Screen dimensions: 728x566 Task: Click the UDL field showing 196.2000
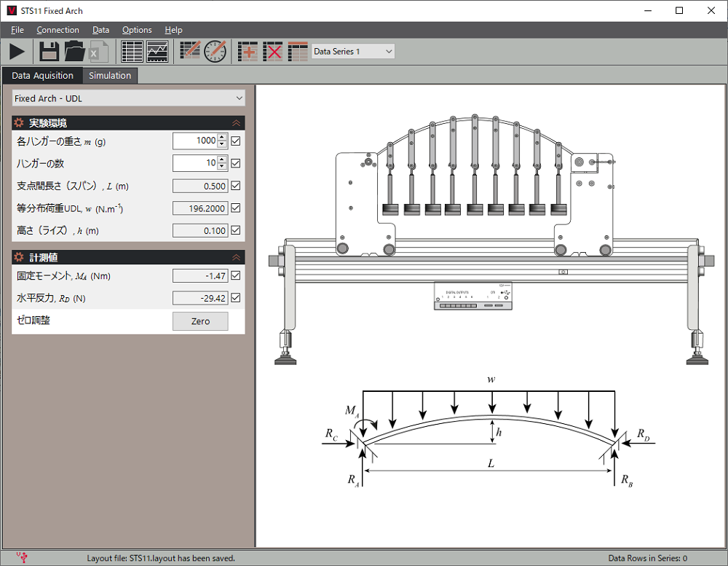(x=201, y=208)
